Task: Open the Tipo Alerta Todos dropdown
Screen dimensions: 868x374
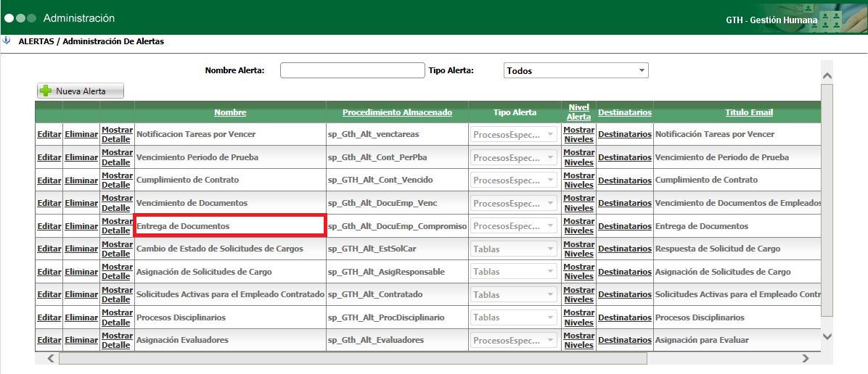Action: click(576, 70)
